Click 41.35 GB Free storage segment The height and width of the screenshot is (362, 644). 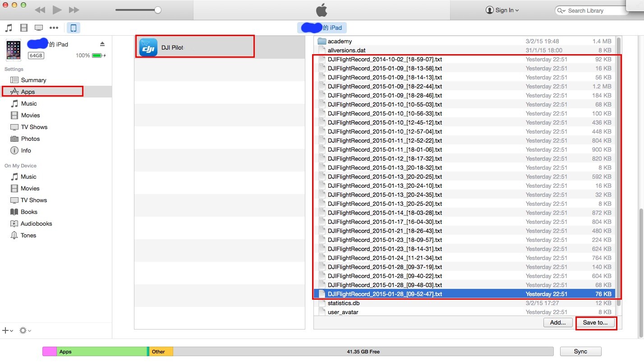pos(363,352)
